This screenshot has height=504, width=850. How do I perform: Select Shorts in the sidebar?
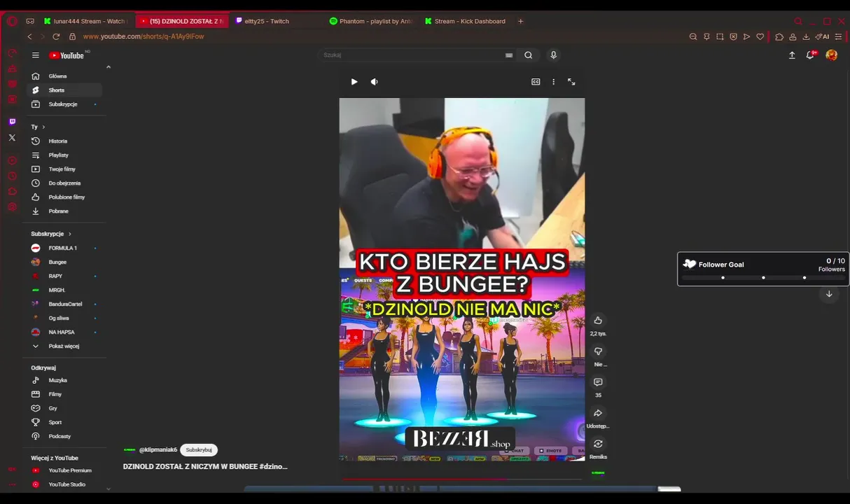[x=64, y=90]
